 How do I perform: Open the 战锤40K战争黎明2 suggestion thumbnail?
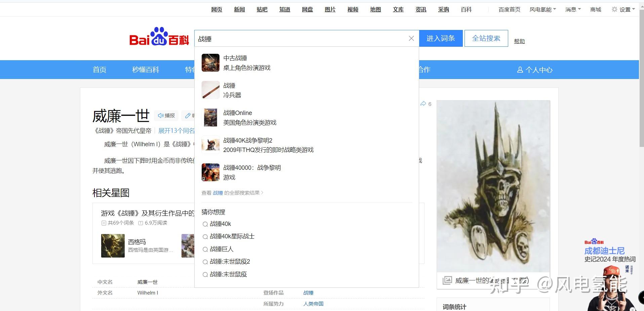tap(210, 145)
